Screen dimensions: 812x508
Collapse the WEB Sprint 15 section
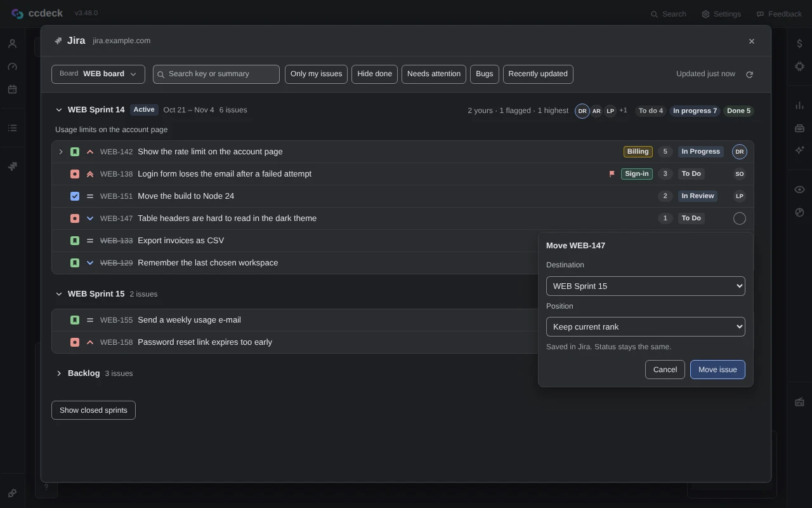pyautogui.click(x=59, y=294)
